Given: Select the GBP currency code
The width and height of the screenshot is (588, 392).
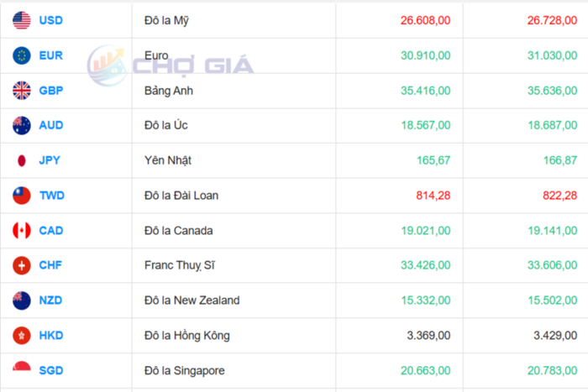Looking at the screenshot, I should [51, 91].
